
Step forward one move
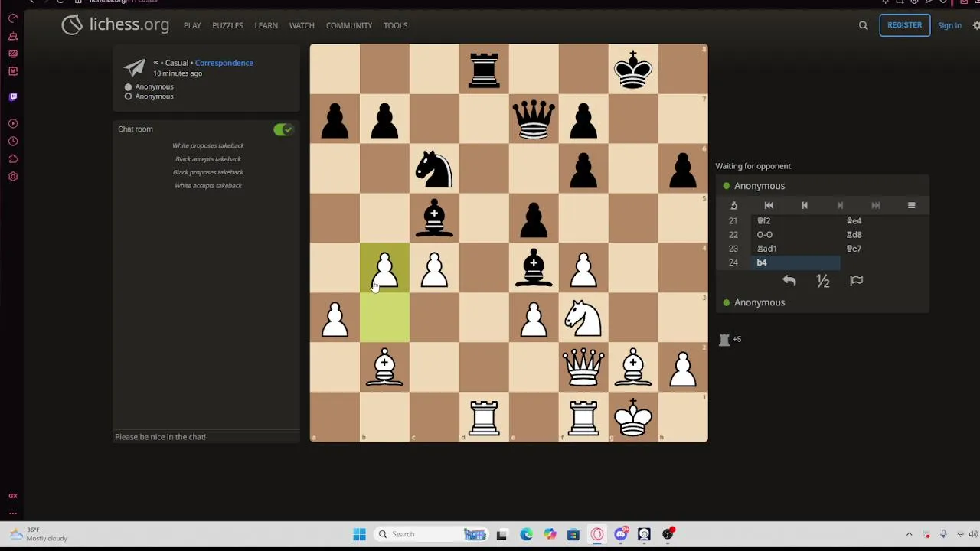840,205
